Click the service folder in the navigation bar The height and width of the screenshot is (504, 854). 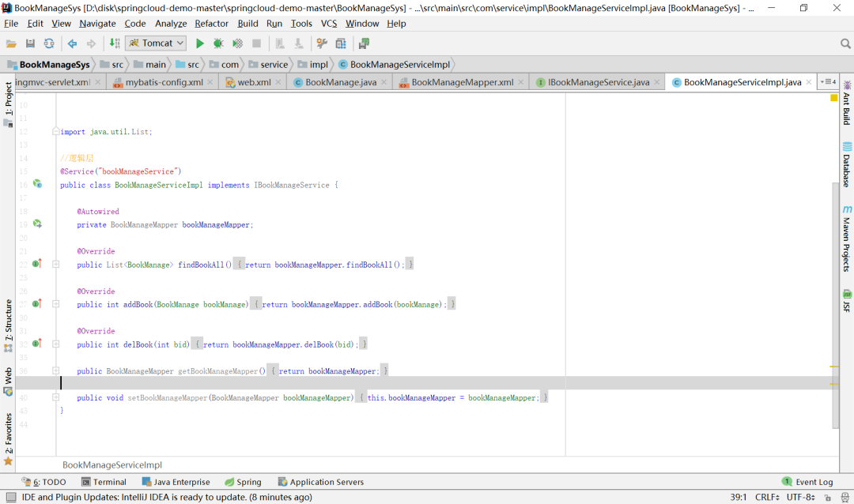[268, 65]
